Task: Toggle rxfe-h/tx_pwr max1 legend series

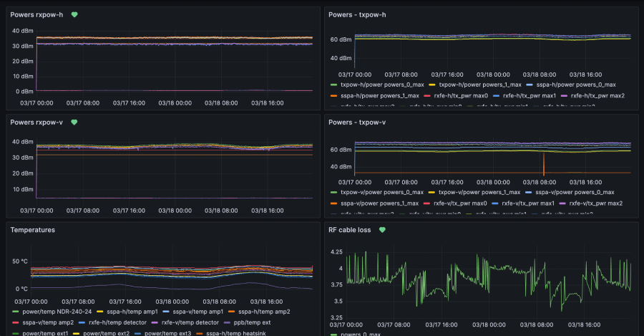Action: point(530,96)
